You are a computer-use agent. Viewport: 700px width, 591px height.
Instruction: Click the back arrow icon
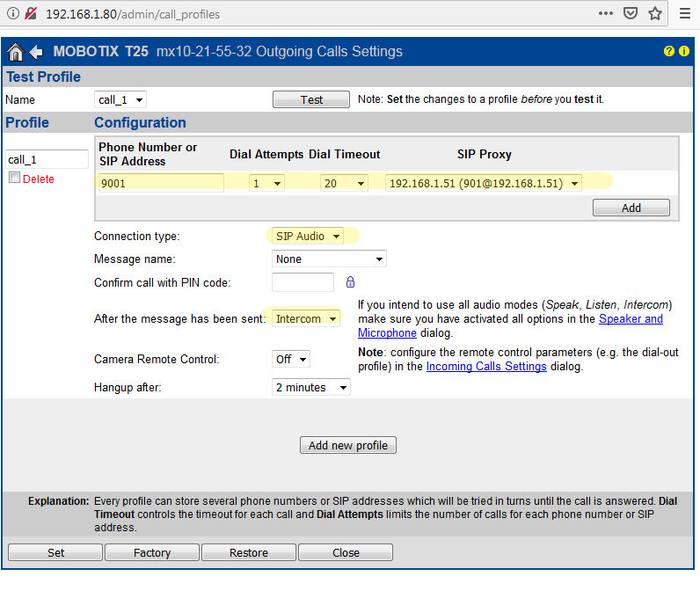pyautogui.click(x=36, y=52)
